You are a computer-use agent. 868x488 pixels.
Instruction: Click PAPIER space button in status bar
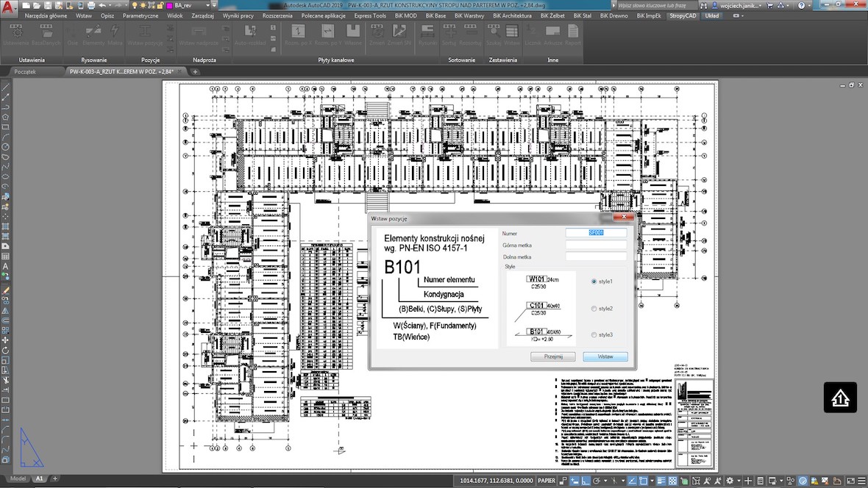click(547, 481)
